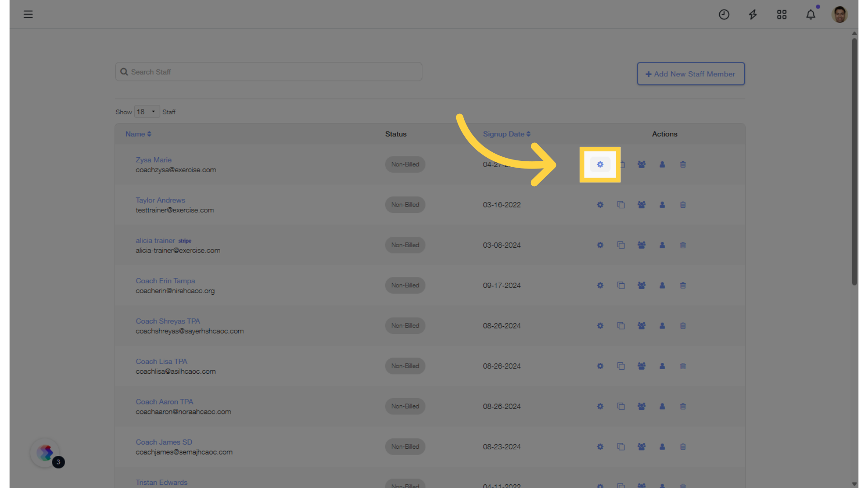Click Non-Billed badge for Coach Lisa TPA
Screen dimensions: 868x488
tap(405, 366)
